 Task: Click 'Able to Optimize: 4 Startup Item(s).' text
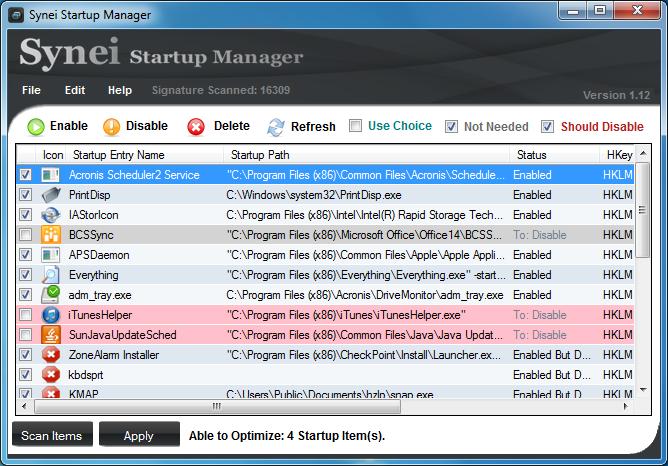click(287, 435)
